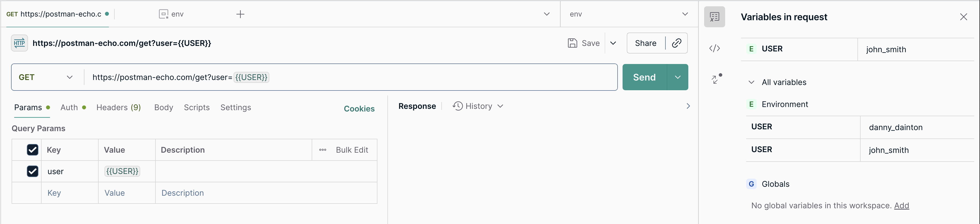Collapse the All variables section
980x224 pixels.
coord(751,82)
